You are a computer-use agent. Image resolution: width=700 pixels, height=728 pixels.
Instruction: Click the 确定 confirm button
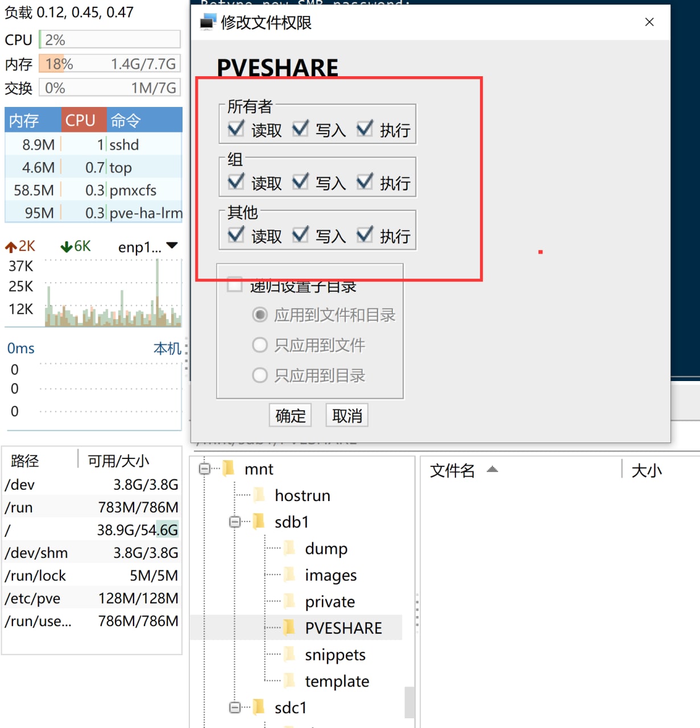290,416
